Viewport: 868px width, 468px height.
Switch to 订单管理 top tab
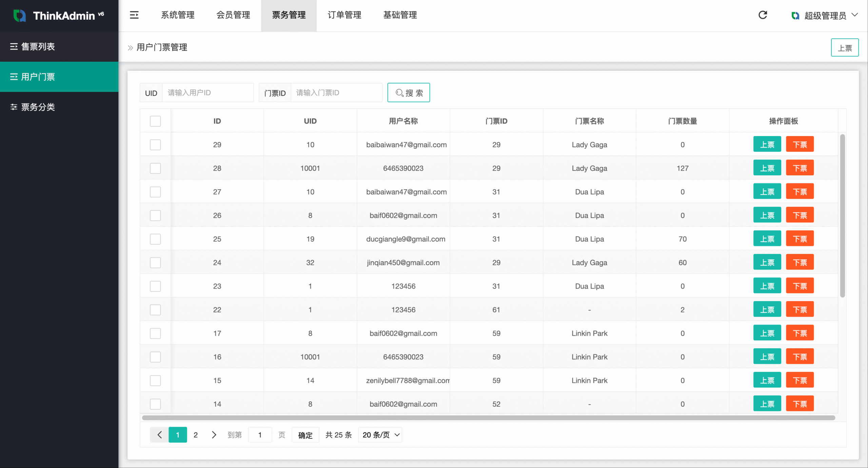(x=344, y=15)
